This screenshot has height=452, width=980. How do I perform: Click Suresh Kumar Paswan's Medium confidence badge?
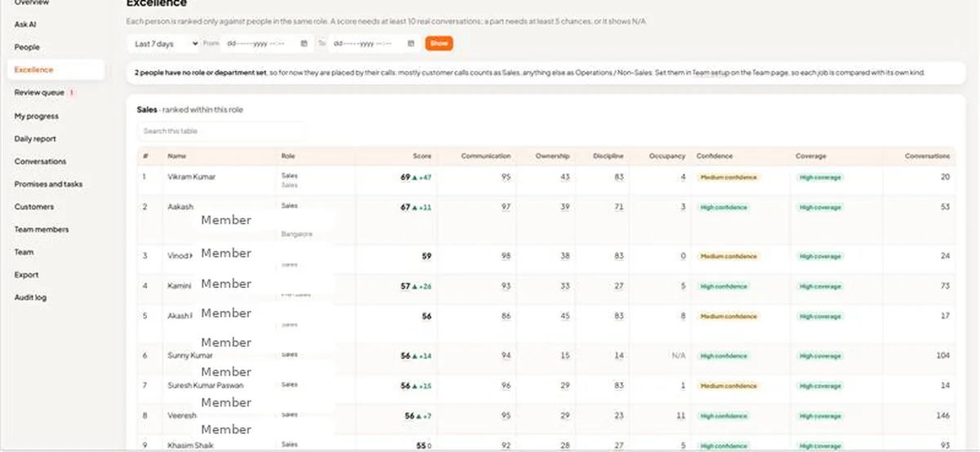click(728, 385)
